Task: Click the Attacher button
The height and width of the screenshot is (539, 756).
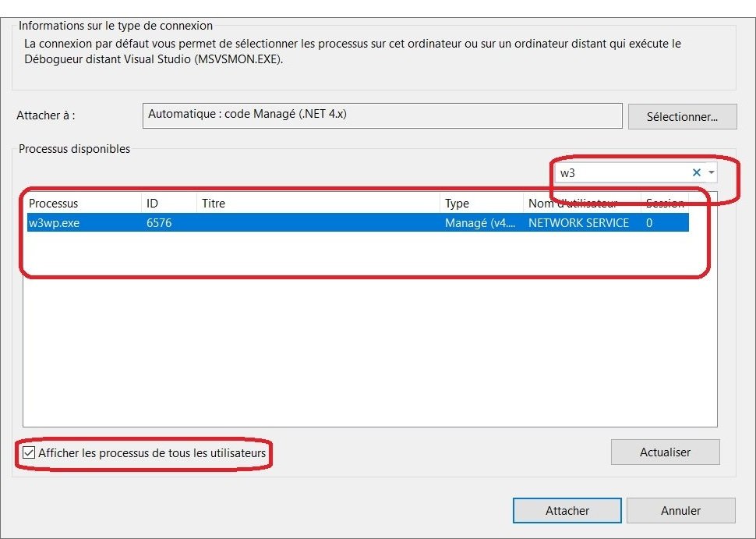Action: [x=567, y=511]
